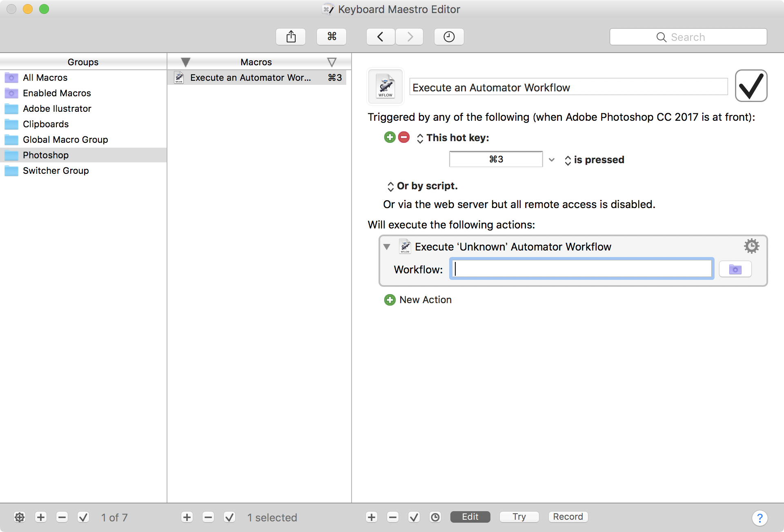The width and height of the screenshot is (784, 532).
Task: Select the Clipboards group
Action: click(83, 124)
